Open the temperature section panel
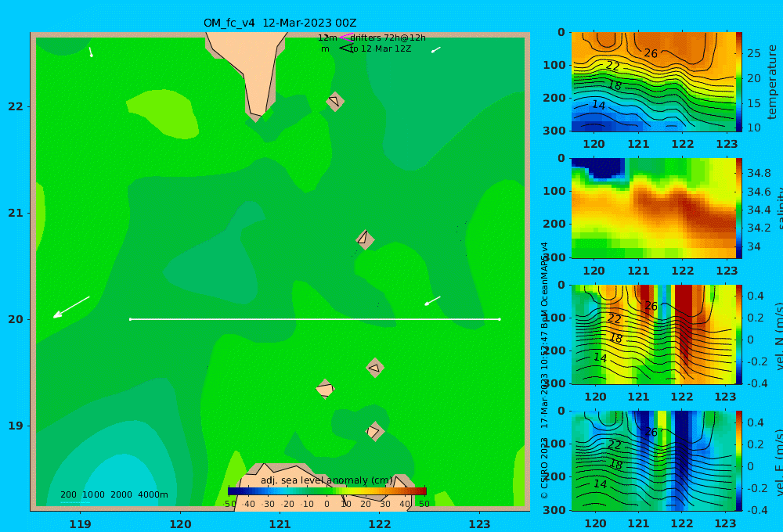Screen dimensions: 783x532 [653, 82]
